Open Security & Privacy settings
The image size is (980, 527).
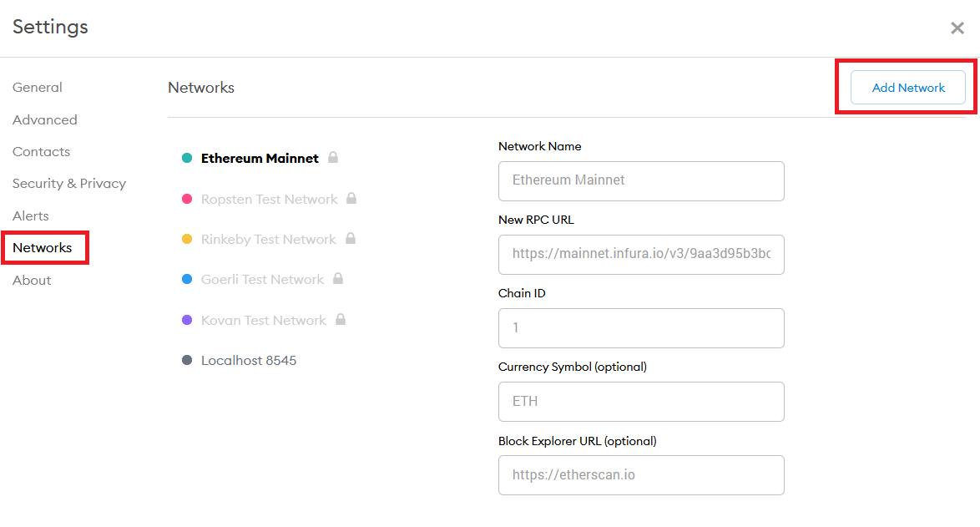click(x=69, y=183)
